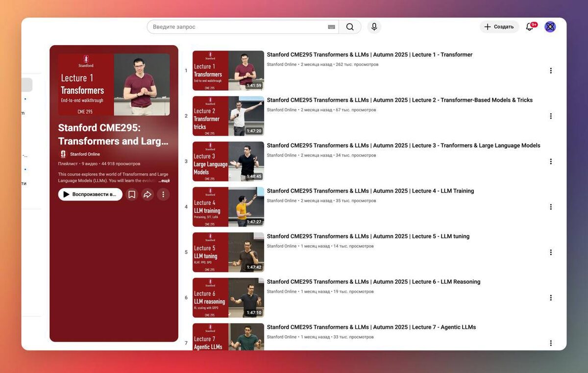Click the search magnifier button

pos(350,27)
